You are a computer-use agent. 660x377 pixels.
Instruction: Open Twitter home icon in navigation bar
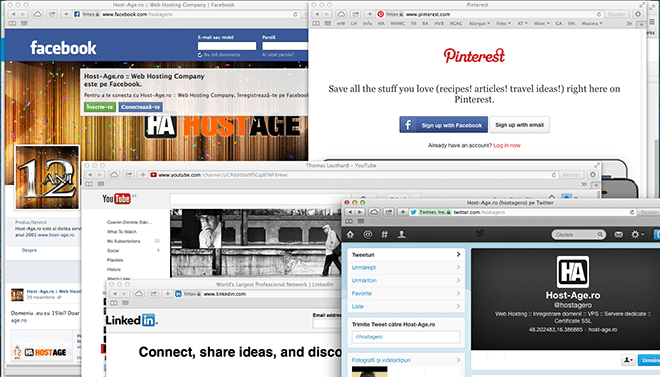pyautogui.click(x=350, y=234)
